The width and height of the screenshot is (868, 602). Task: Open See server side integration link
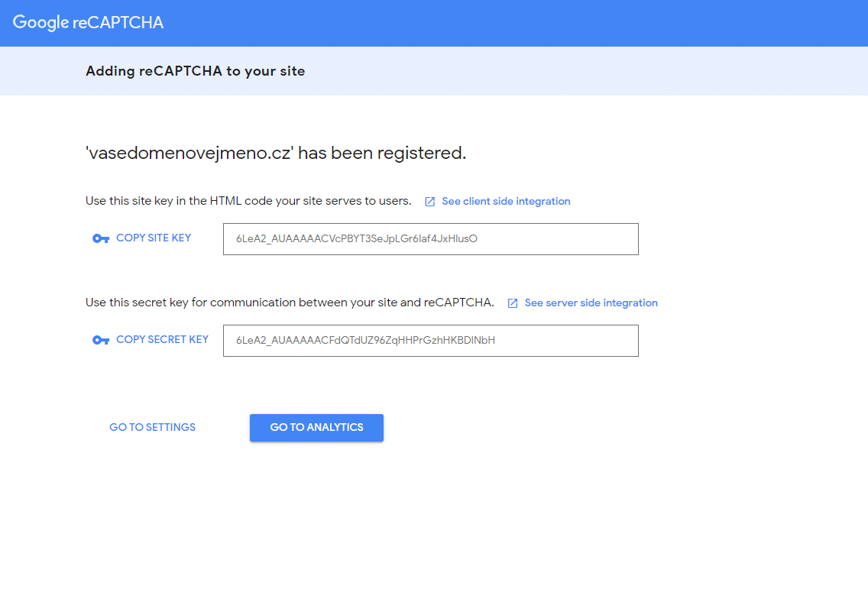(591, 303)
